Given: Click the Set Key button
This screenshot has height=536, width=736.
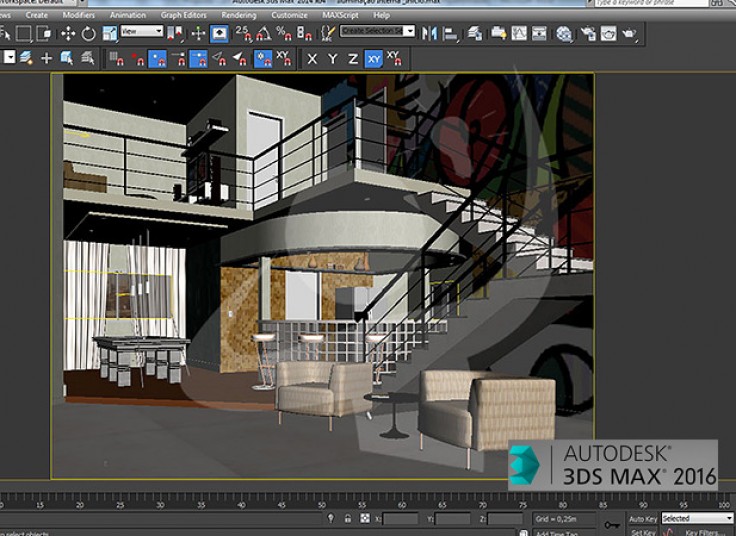Looking at the screenshot, I should click(643, 532).
